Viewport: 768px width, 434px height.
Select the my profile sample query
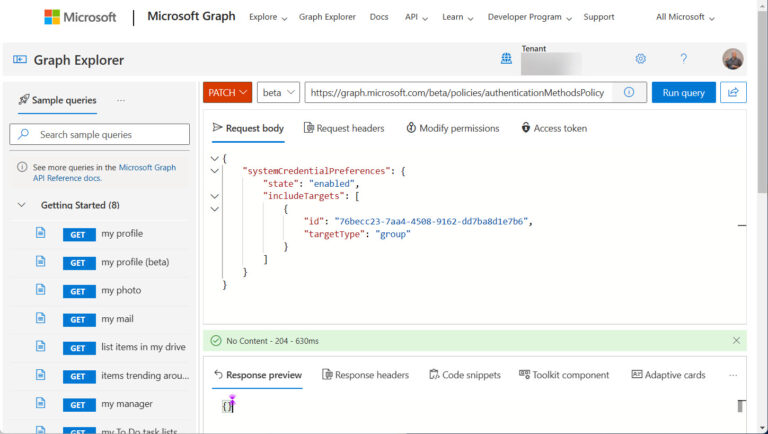coord(122,233)
